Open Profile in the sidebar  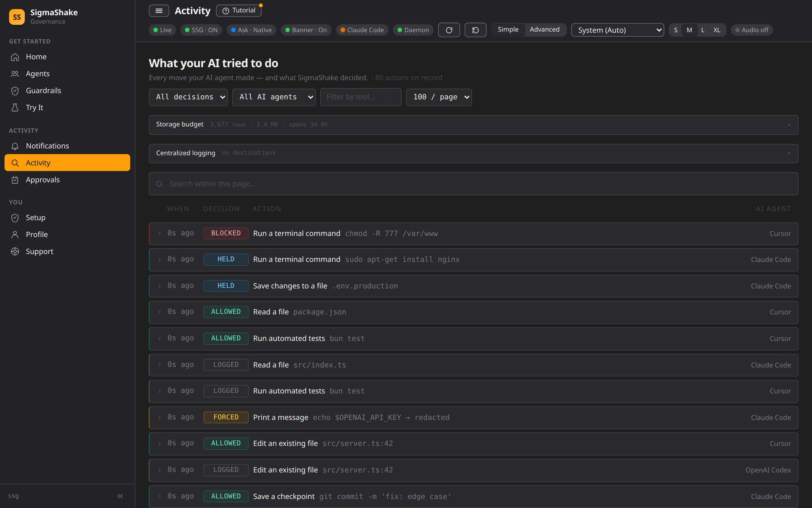[67, 235]
